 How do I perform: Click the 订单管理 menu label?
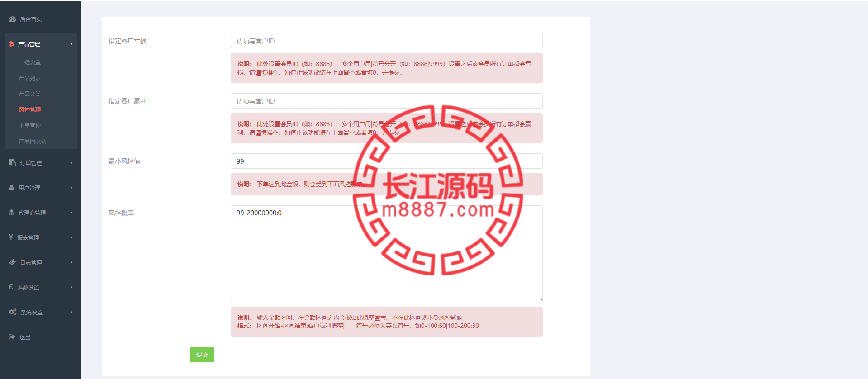pyautogui.click(x=31, y=163)
